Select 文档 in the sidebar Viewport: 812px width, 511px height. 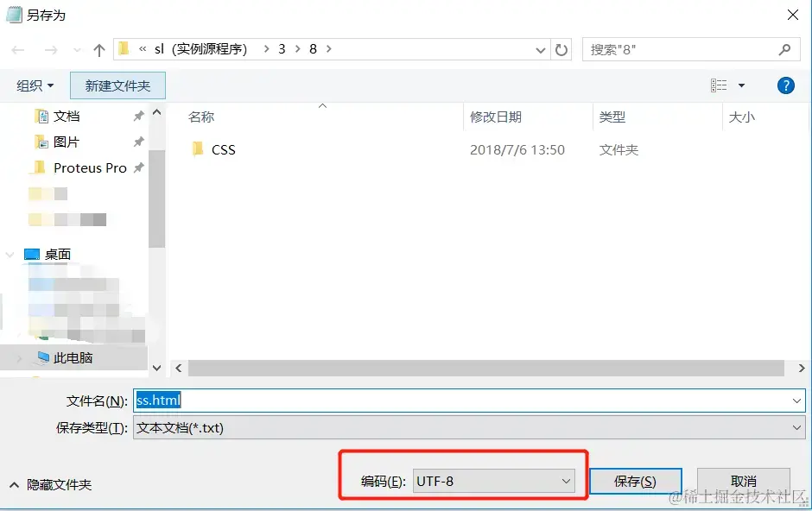67,117
